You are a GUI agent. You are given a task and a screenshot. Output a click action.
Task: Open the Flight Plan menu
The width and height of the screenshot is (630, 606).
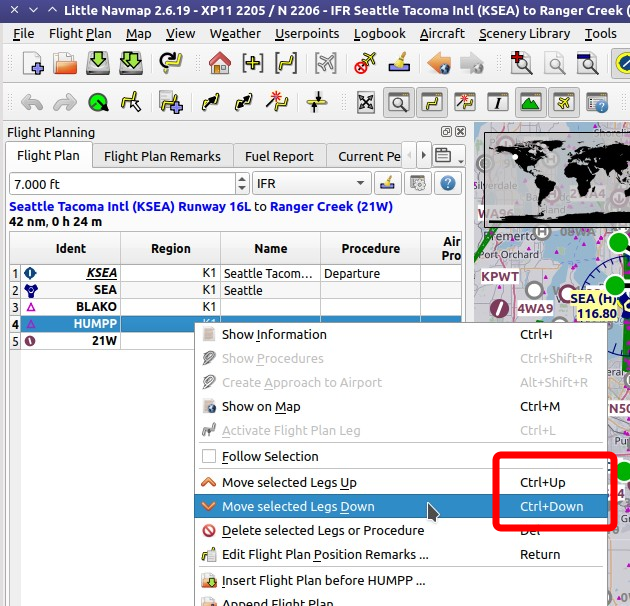point(80,34)
